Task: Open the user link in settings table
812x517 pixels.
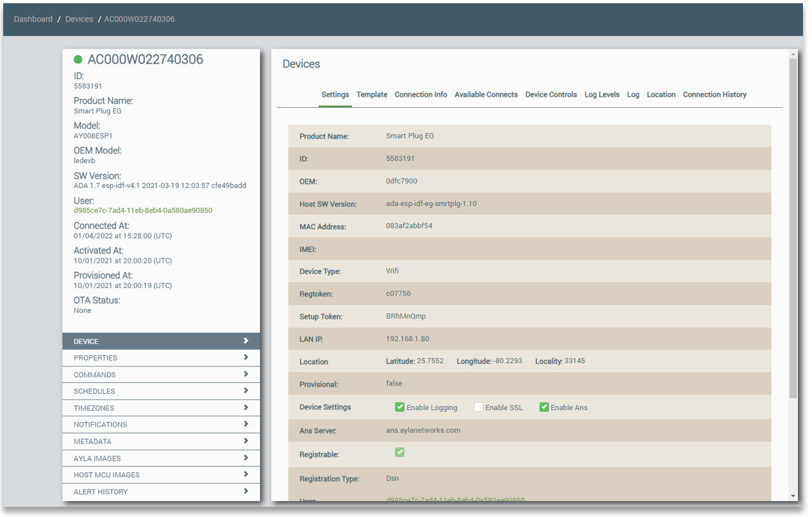Action: [x=455, y=500]
